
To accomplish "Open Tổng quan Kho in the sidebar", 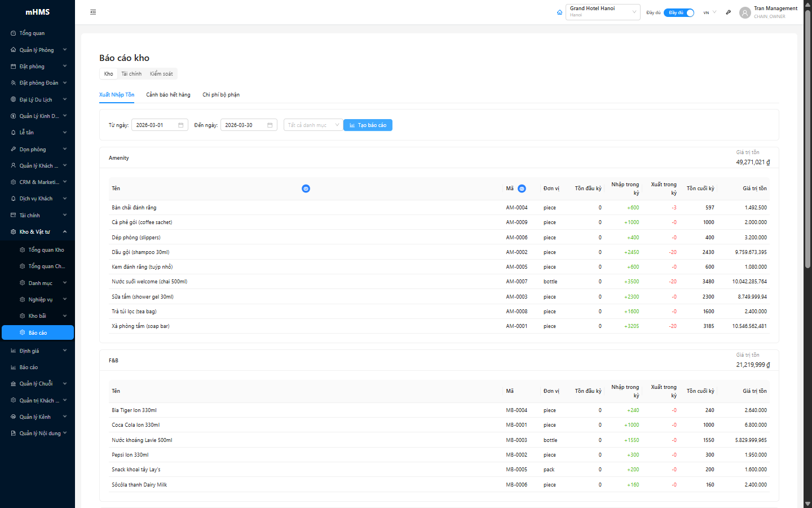I will click(46, 250).
